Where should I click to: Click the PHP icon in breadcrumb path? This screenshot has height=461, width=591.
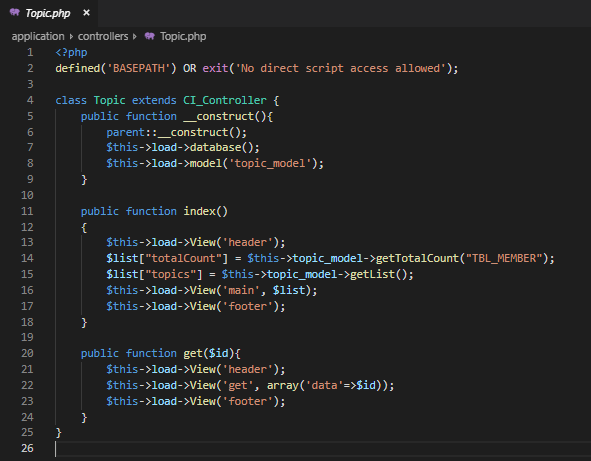[x=150, y=36]
